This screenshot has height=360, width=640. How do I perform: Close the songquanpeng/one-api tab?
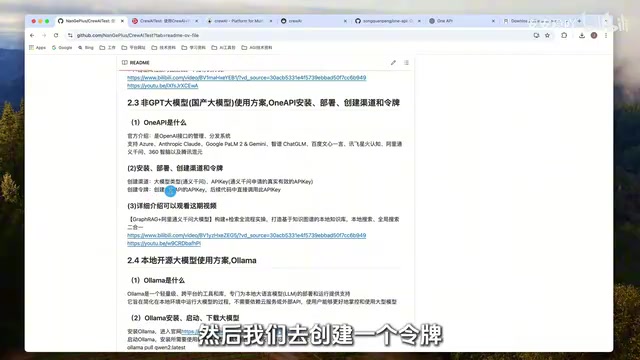click(419, 21)
